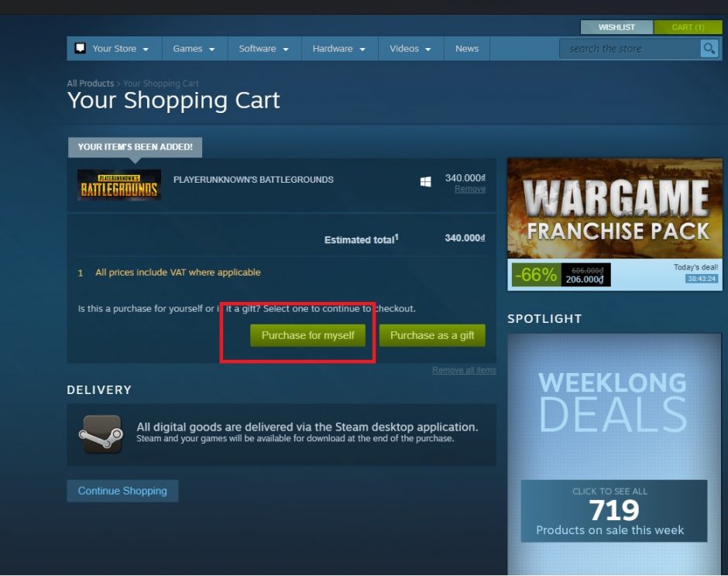Choose Purchase as a gift

[x=432, y=335]
